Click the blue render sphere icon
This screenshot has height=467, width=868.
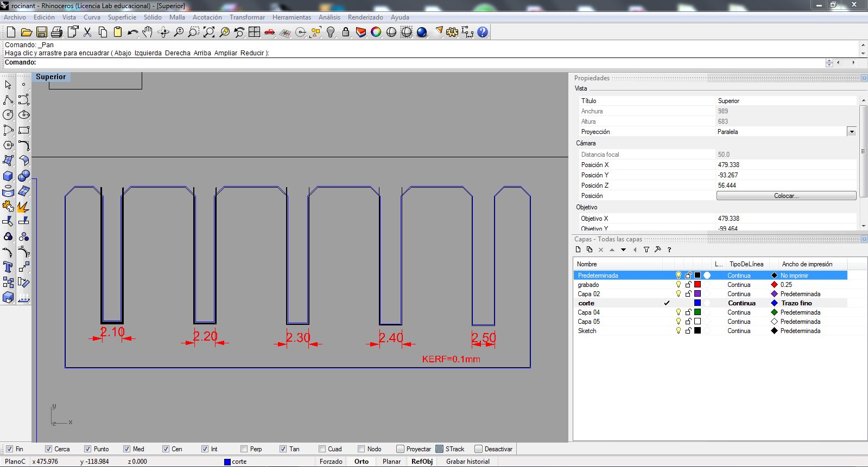422,32
